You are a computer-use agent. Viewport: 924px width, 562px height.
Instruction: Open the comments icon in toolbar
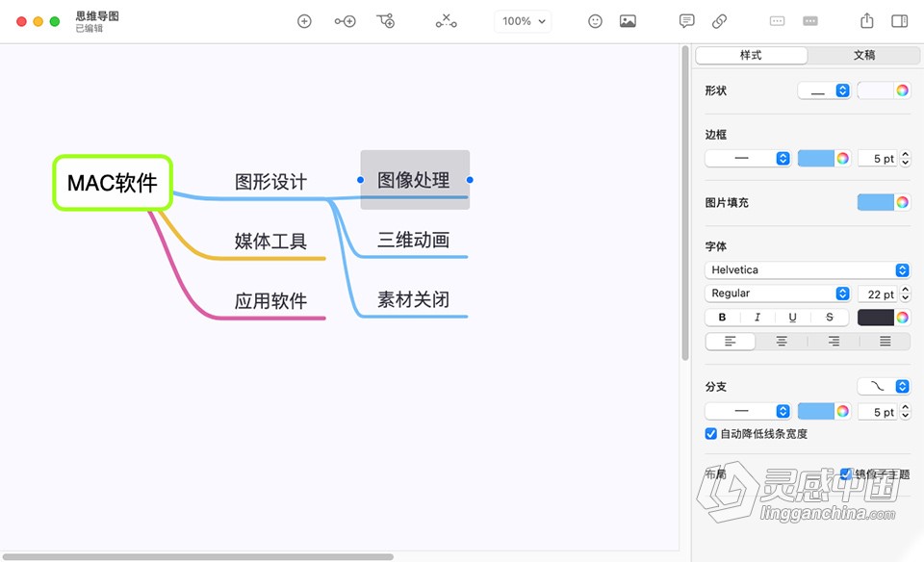click(x=685, y=20)
